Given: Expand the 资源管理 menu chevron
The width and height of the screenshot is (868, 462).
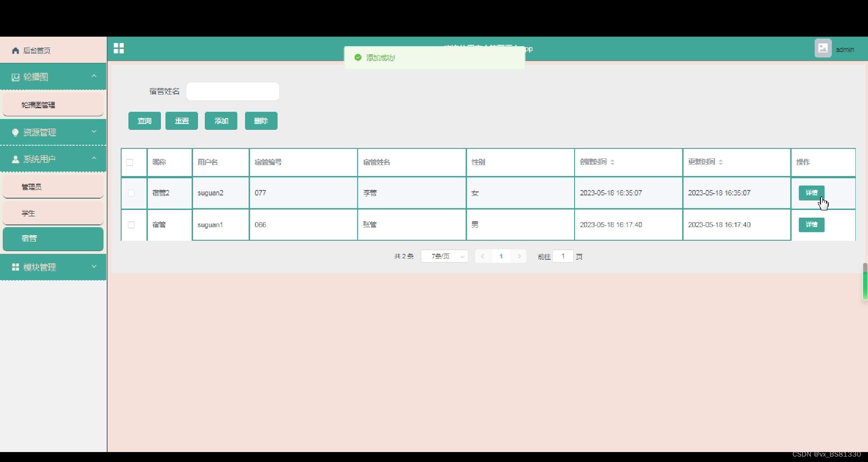Looking at the screenshot, I should pos(94,132).
